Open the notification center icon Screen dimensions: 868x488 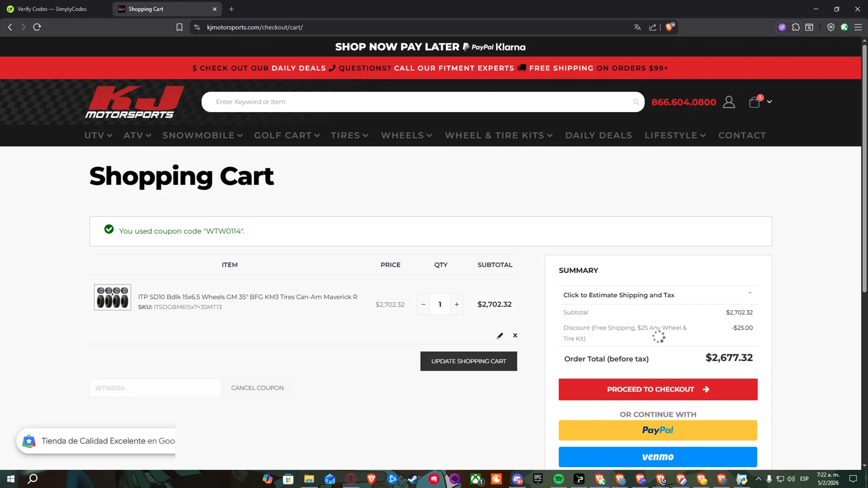point(853,479)
